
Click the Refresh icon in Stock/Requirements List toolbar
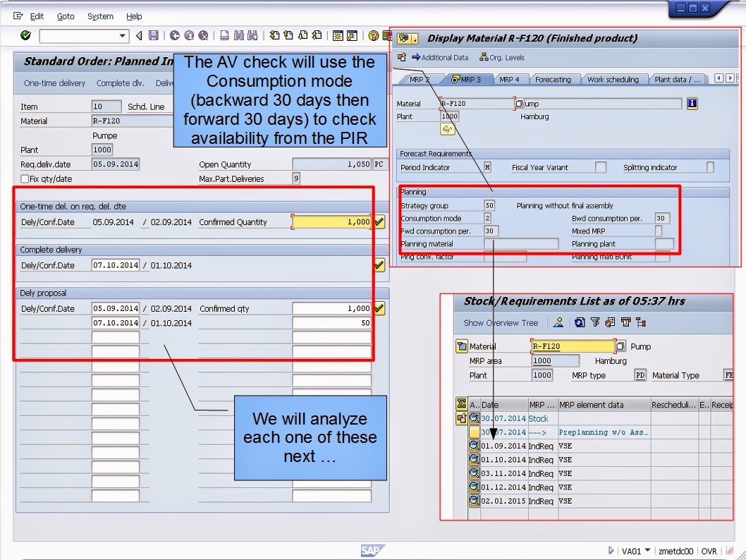pyautogui.click(x=578, y=322)
